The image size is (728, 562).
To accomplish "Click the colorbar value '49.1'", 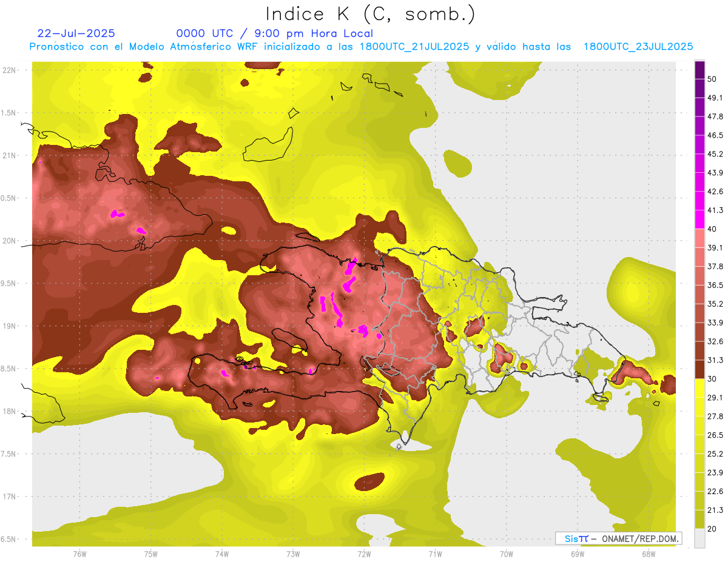I will (x=715, y=98).
